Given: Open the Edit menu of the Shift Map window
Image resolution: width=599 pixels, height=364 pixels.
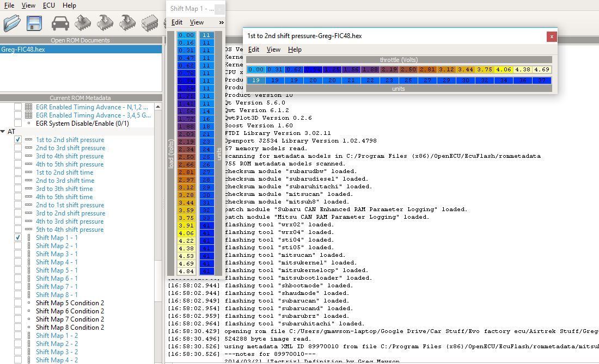Looking at the screenshot, I should pyautogui.click(x=177, y=22).
